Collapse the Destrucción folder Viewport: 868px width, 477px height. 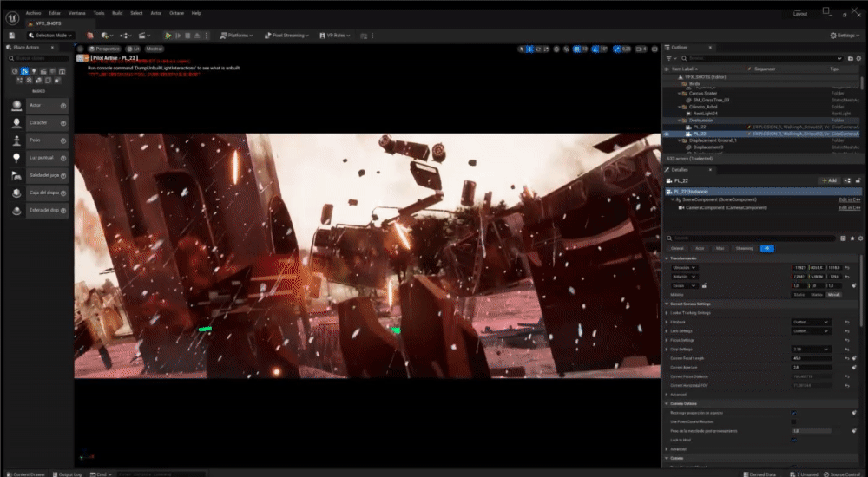pyautogui.click(x=680, y=120)
